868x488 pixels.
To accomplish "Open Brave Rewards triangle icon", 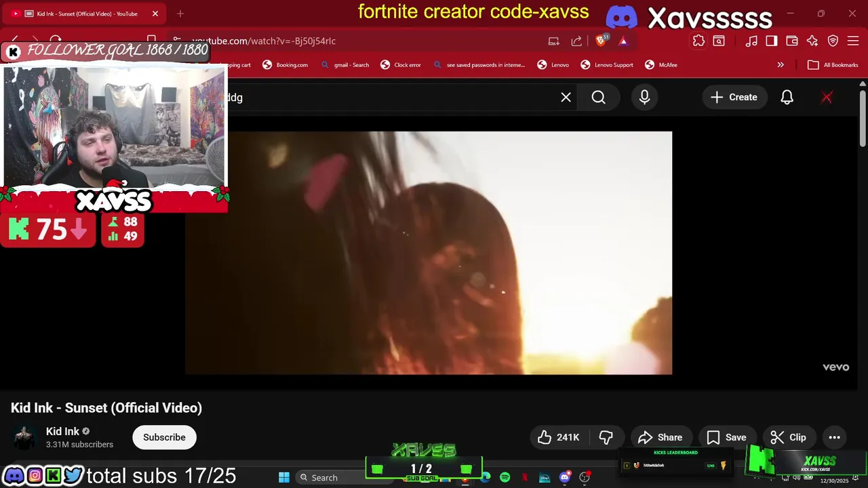I will (x=623, y=41).
